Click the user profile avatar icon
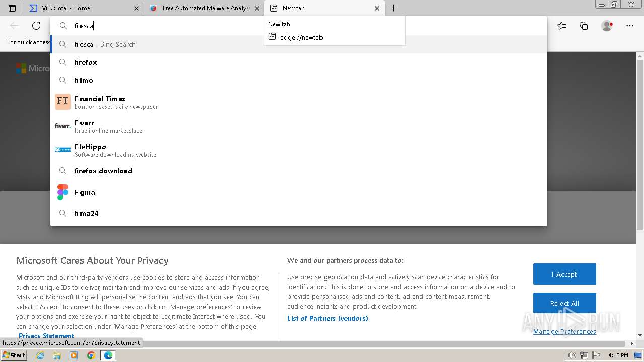Viewport: 644px width, 362px height. click(607, 26)
